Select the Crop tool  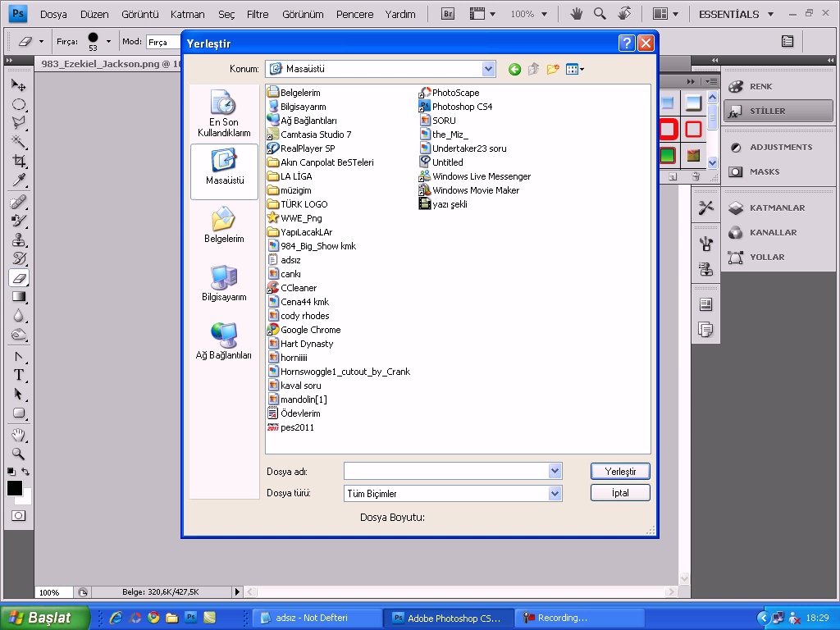[18, 161]
